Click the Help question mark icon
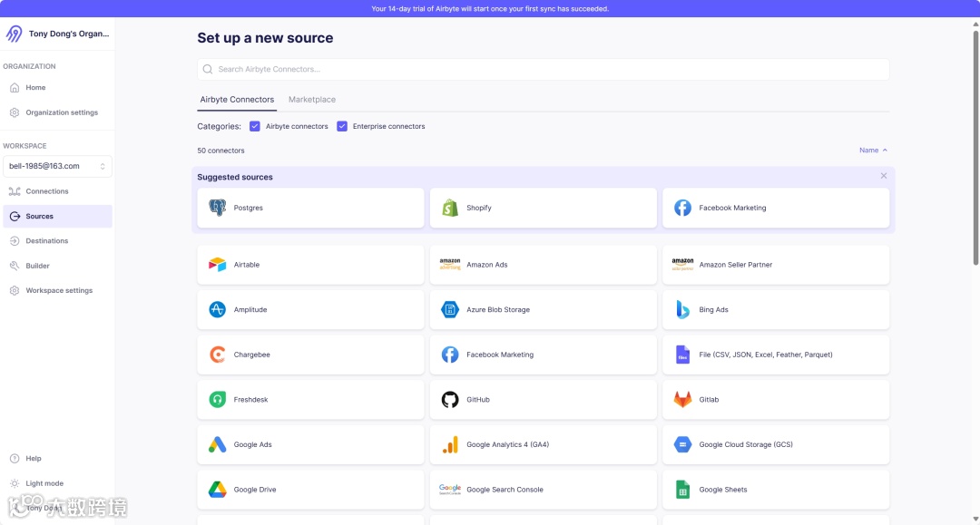Image resolution: width=980 pixels, height=525 pixels. tap(15, 458)
